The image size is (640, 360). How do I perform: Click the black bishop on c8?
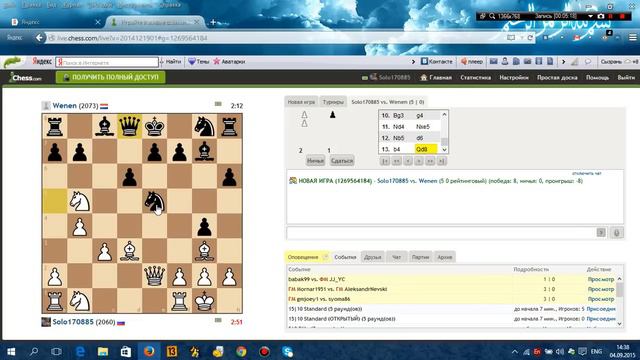104,126
